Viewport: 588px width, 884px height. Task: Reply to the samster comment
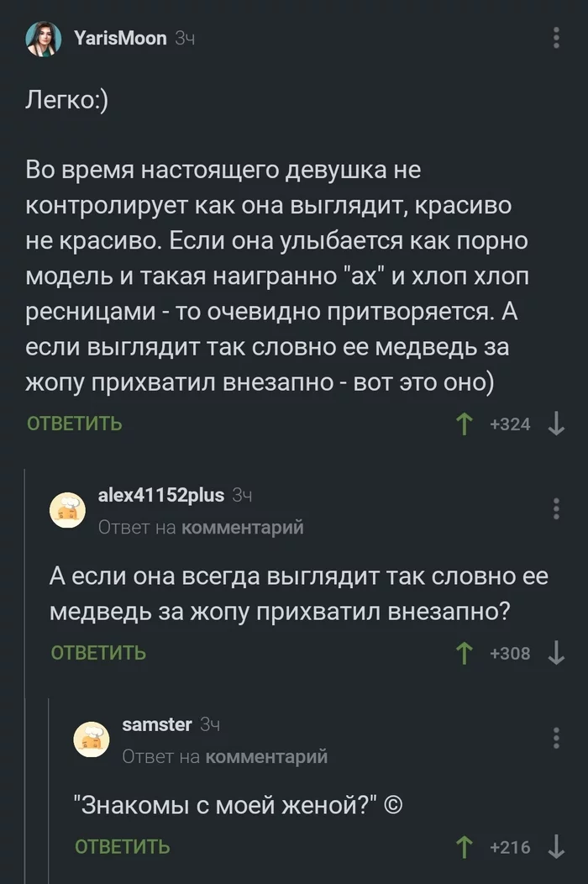[x=123, y=847]
